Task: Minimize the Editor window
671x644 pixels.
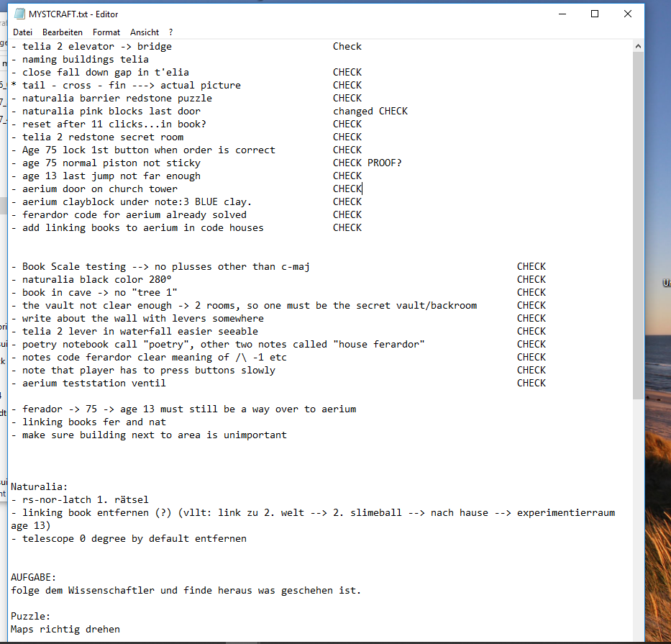Action: click(x=562, y=14)
